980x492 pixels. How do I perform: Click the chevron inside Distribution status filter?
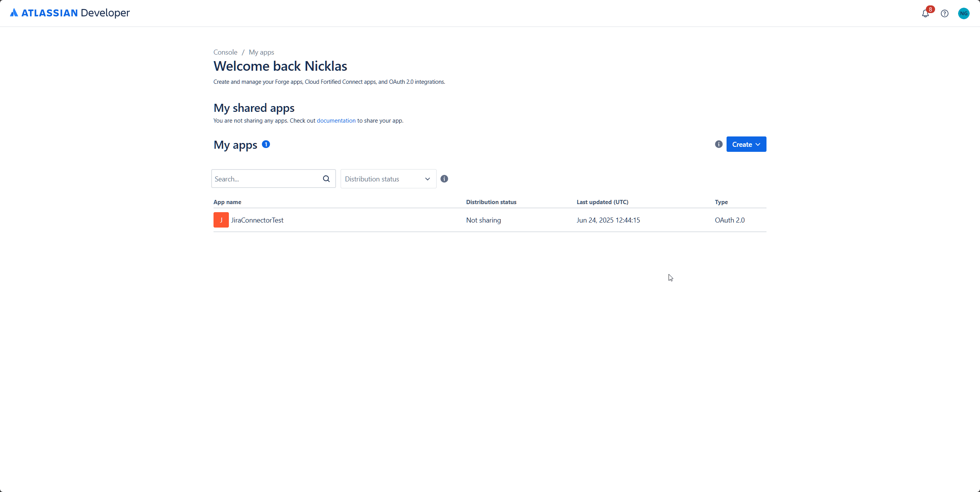pyautogui.click(x=427, y=179)
